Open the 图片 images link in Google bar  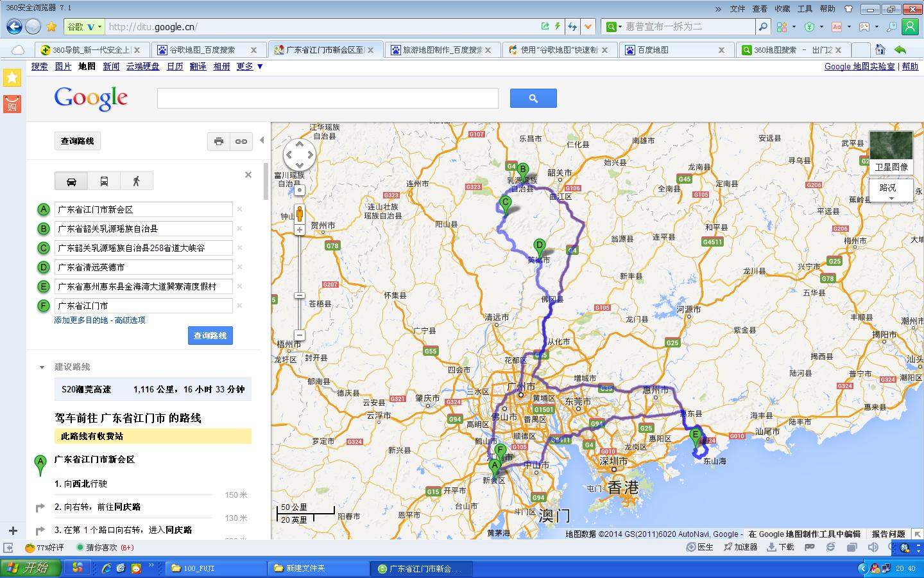[x=63, y=66]
